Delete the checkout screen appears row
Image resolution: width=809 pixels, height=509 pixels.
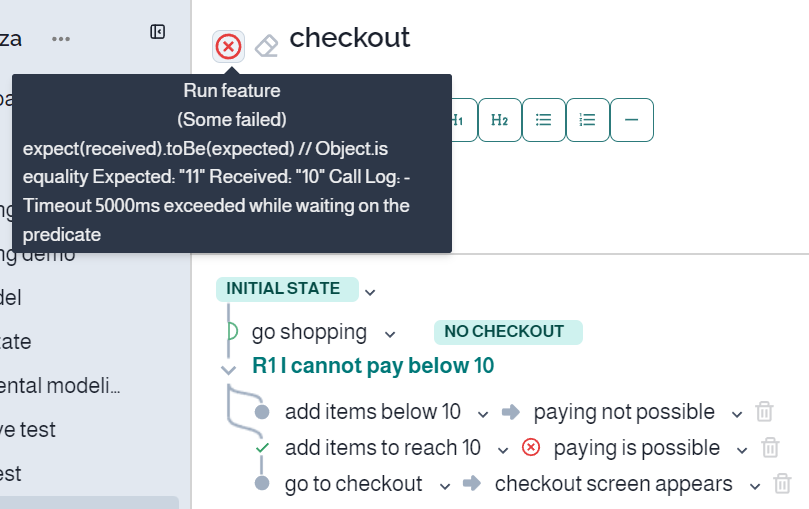pos(782,484)
